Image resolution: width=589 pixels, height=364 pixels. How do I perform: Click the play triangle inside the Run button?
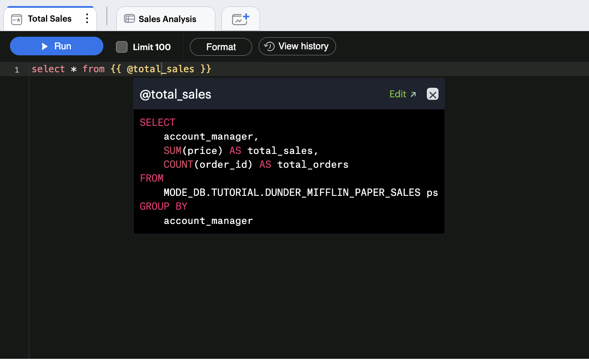[44, 46]
